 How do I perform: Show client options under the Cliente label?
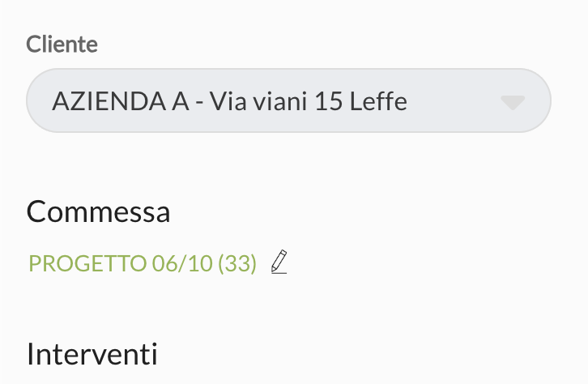288,101
